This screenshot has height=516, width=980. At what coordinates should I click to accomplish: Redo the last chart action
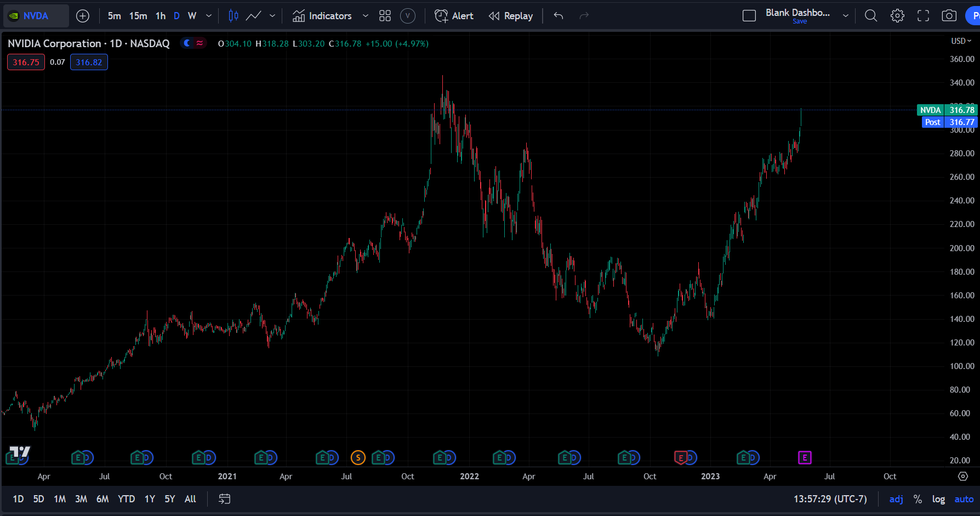point(584,16)
